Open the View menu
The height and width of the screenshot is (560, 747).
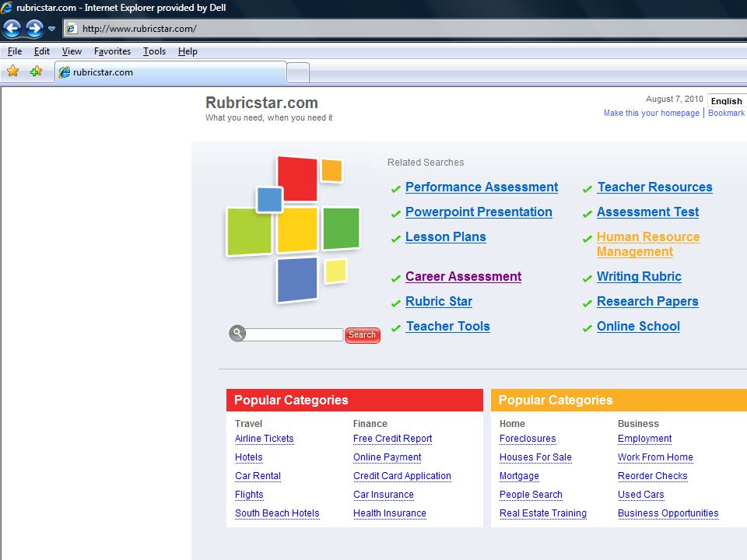tap(72, 51)
